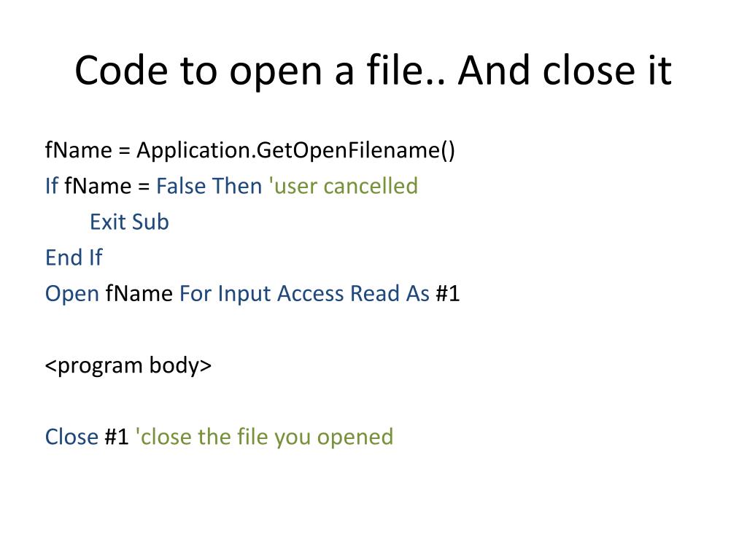Click the '#1' after Read As

click(448, 293)
